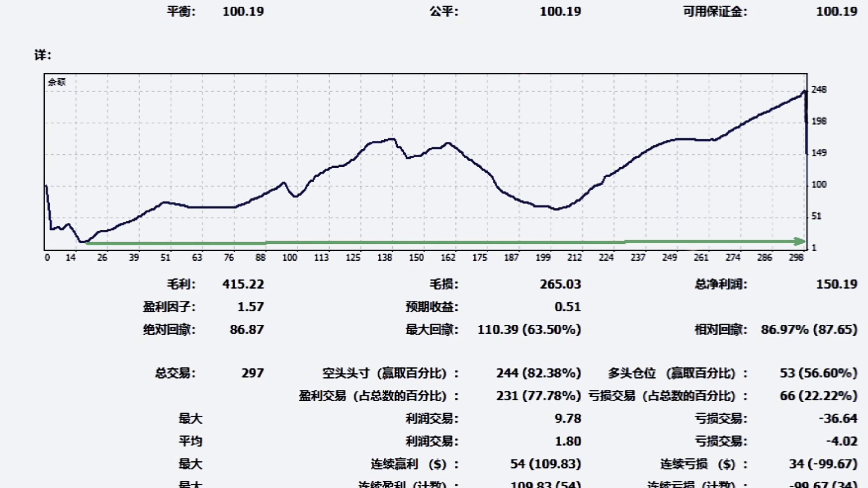Click the 毛损 value 265.03
Viewport: 868px width, 488px height.
560,284
